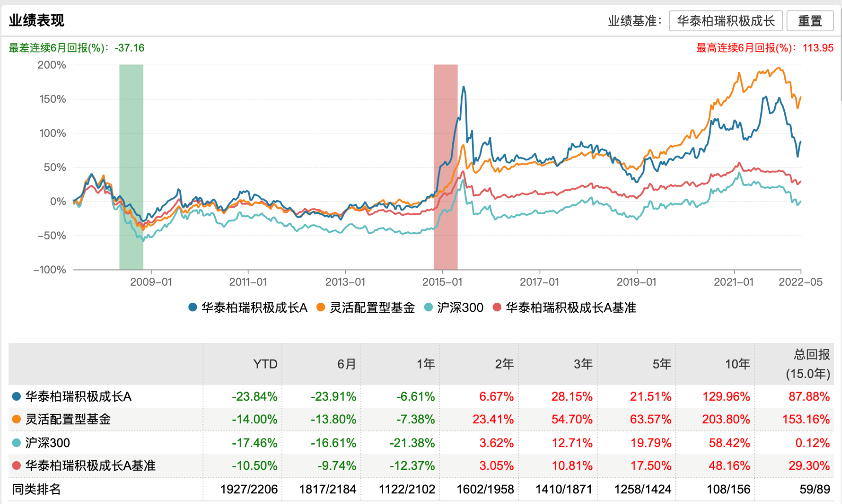Click the blue dot in the 华泰柏瑞积极成长A table row
Image resolution: width=842 pixels, height=504 pixels.
pos(17,396)
